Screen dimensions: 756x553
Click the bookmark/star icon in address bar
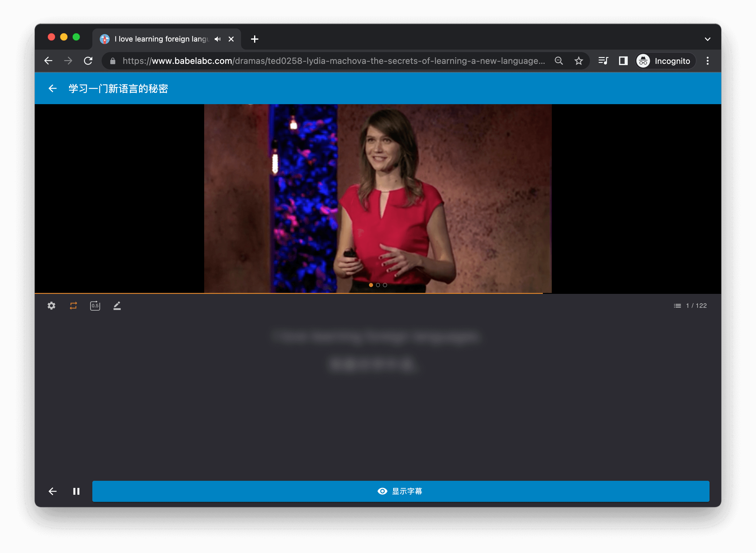pos(578,61)
